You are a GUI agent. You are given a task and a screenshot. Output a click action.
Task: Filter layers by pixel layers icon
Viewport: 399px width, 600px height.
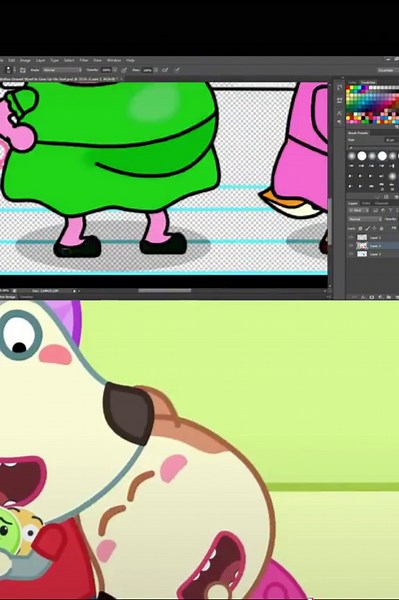point(376,210)
